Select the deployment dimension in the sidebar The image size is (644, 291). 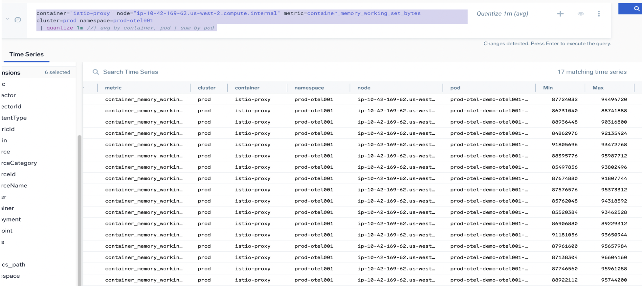point(10,219)
